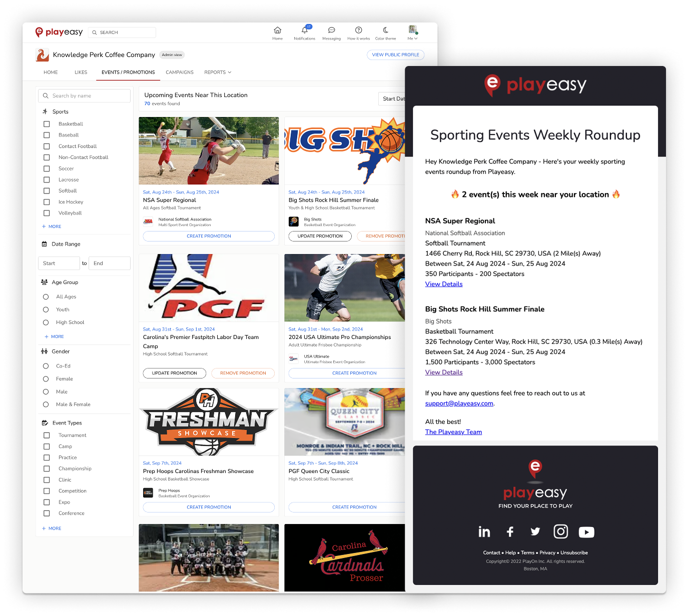Enable the Tournament event type checkbox
This screenshot has width=689, height=616.
(x=47, y=435)
